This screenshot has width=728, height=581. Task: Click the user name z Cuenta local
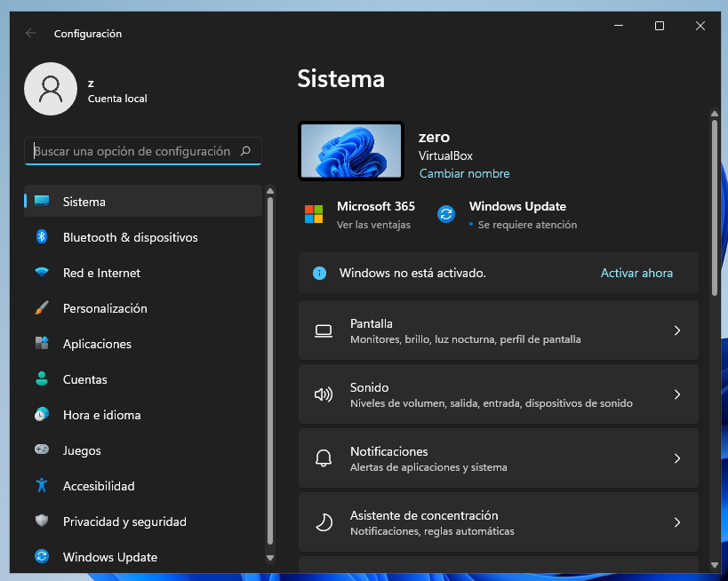[117, 91]
